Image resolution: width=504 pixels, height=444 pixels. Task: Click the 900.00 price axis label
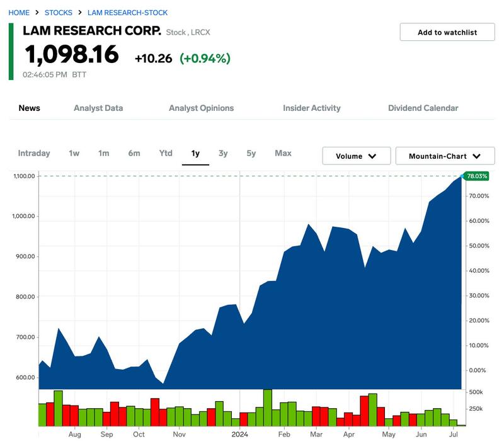[25, 256]
